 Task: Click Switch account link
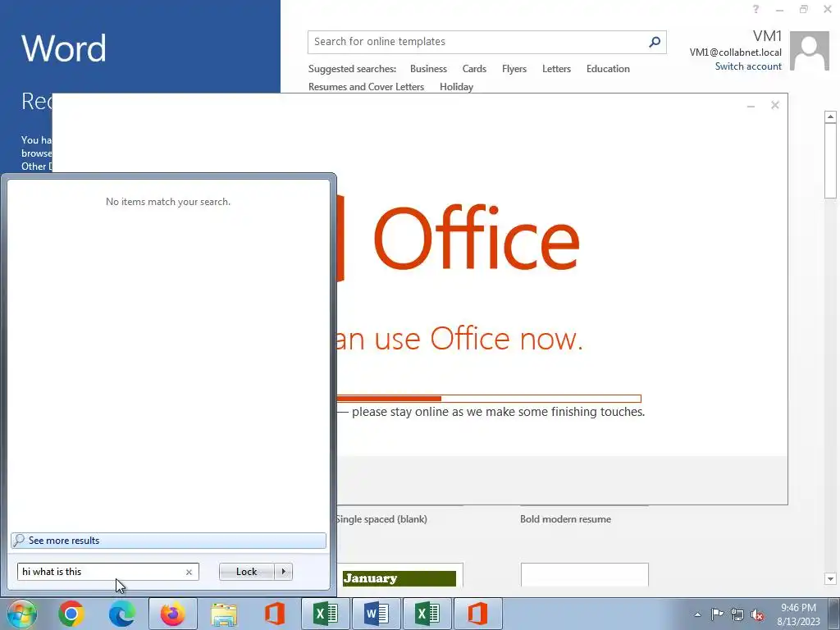pyautogui.click(x=748, y=66)
